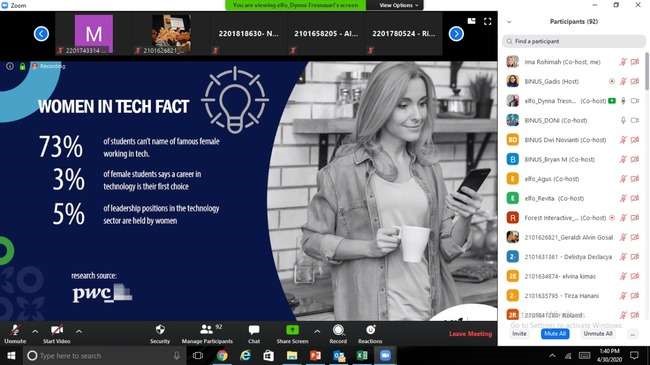Show previous video thumbnails with left arrow

pos(41,34)
